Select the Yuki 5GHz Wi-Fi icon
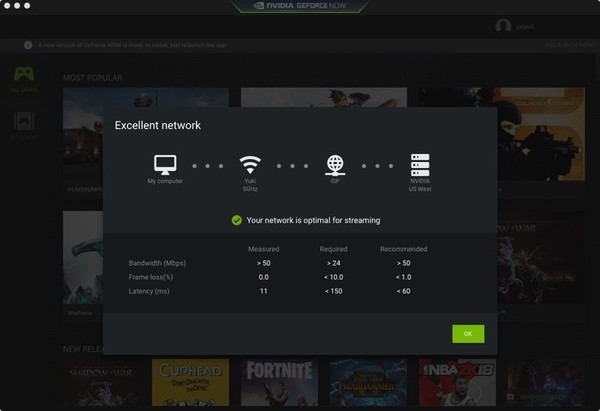 click(x=250, y=165)
